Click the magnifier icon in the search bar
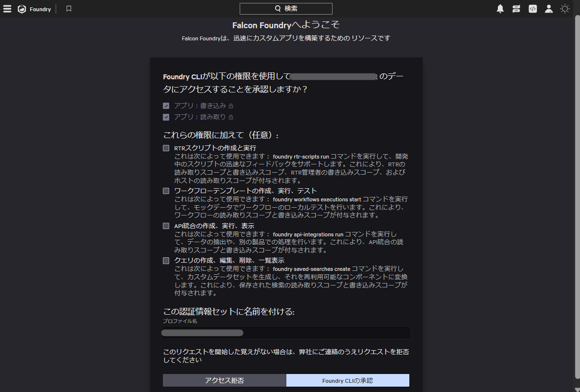The height and width of the screenshot is (392, 580). pos(277,8)
